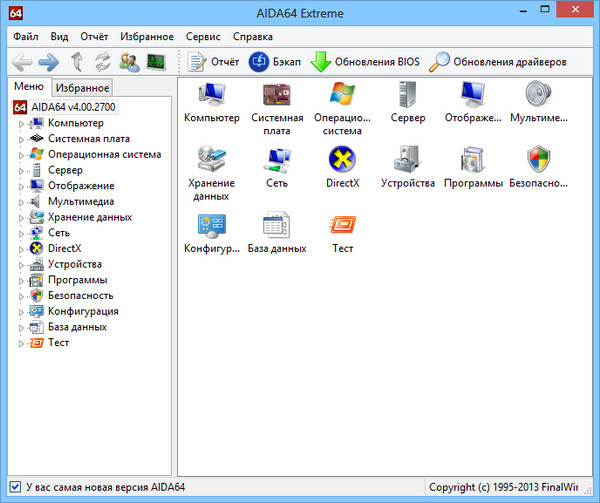Uncheck the newest AIDA64 version status checkbox
Image resolution: width=600 pixels, height=503 pixels.
click(x=15, y=487)
